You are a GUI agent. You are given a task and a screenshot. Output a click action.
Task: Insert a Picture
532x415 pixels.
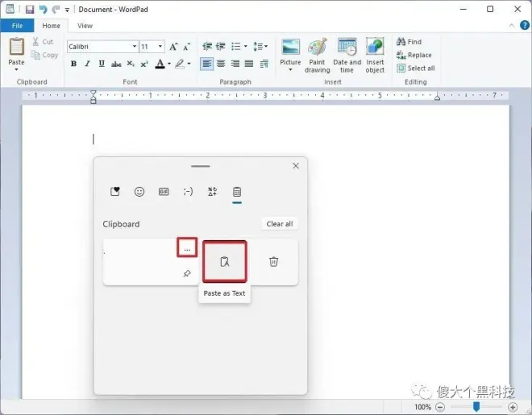[x=290, y=51]
